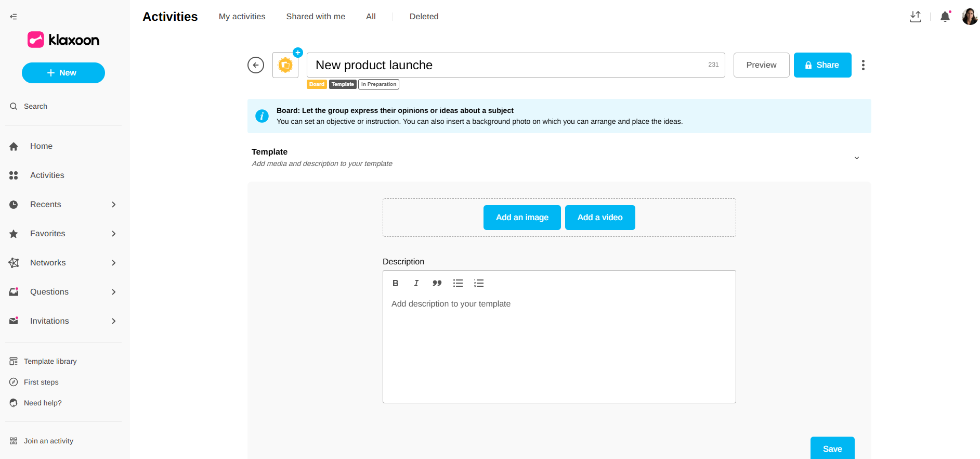Open the Deleted activities tab
This screenshot has width=980, height=459.
tap(424, 17)
